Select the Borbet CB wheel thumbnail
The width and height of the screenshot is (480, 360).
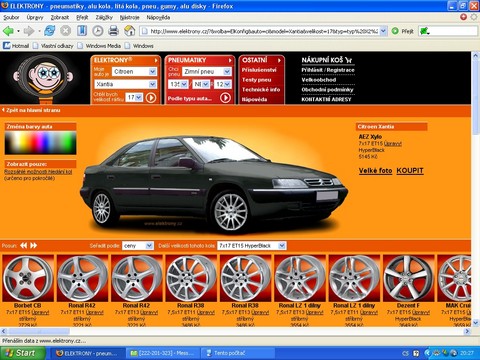coord(28,278)
